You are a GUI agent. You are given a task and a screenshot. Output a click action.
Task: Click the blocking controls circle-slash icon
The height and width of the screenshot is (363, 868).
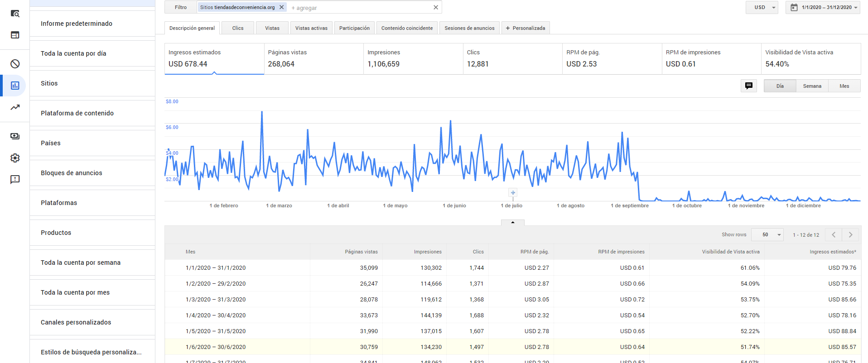[15, 64]
